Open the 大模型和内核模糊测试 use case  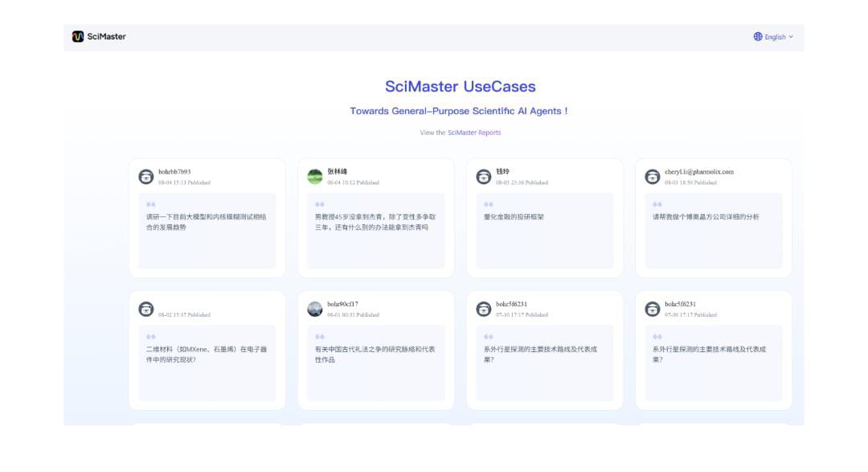(207, 230)
